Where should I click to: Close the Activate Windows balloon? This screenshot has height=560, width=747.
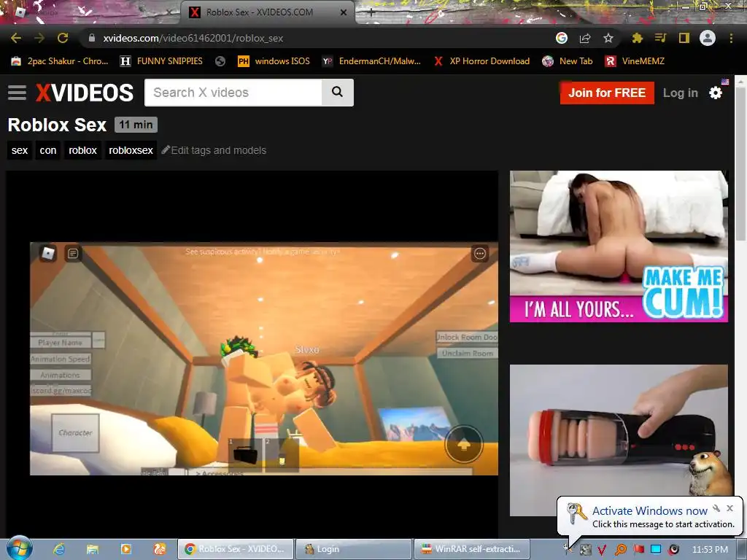[x=729, y=508]
